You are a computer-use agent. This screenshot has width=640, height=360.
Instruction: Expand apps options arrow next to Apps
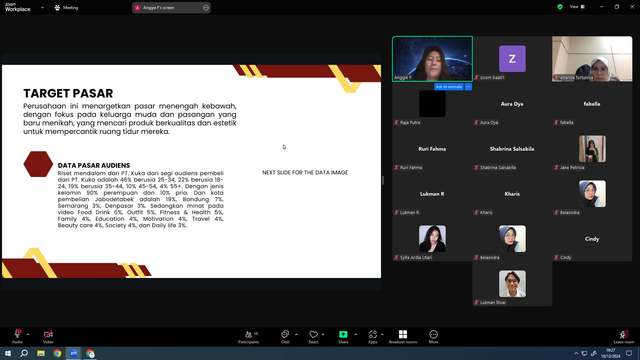pyautogui.click(x=382, y=334)
